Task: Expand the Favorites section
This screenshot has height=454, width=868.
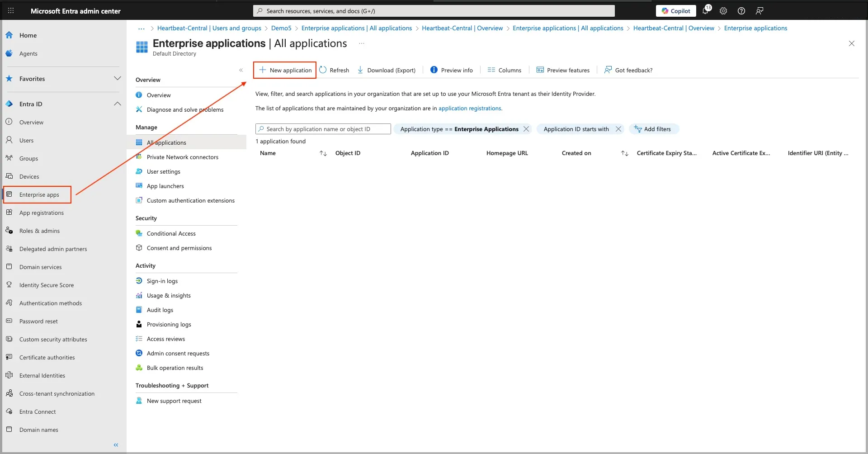Action: pos(118,79)
